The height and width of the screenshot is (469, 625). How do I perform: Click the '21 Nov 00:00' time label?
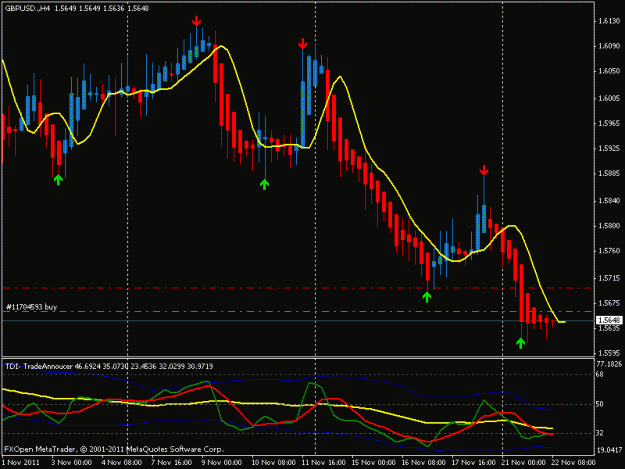(x=523, y=463)
